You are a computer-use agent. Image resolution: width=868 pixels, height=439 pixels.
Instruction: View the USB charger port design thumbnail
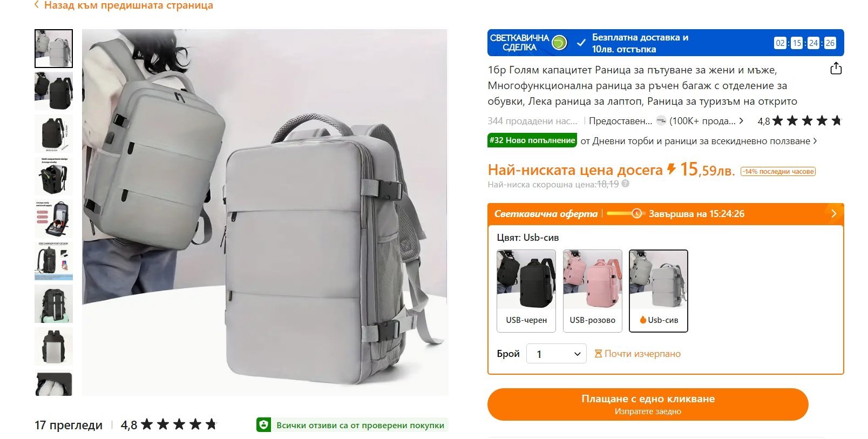click(53, 261)
